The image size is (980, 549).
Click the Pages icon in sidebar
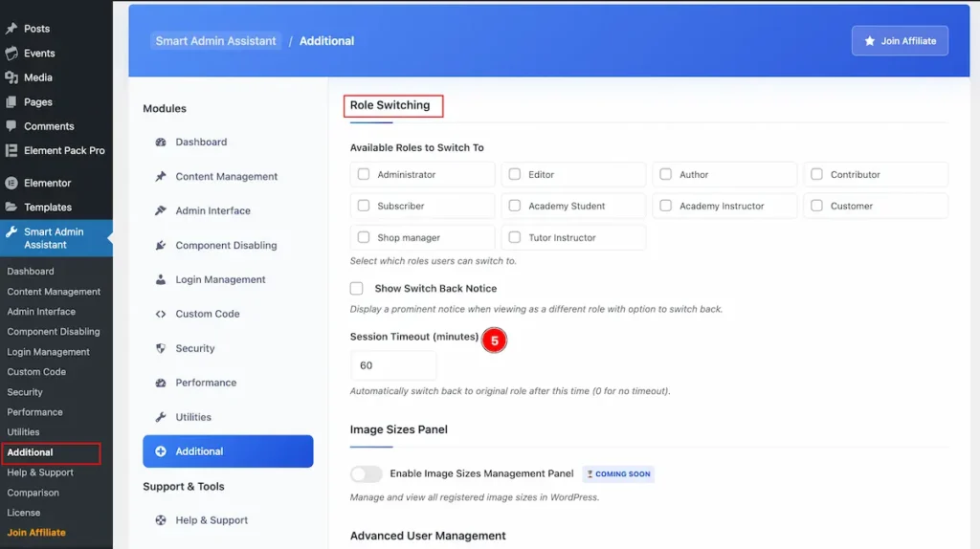(x=11, y=101)
